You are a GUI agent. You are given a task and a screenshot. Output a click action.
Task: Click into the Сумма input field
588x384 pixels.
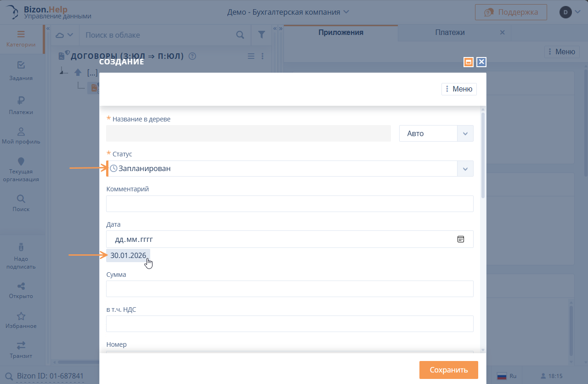289,289
